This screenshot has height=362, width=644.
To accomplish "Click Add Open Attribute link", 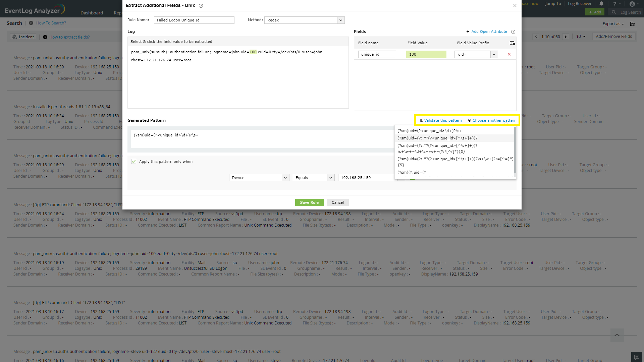I will 489,32.
